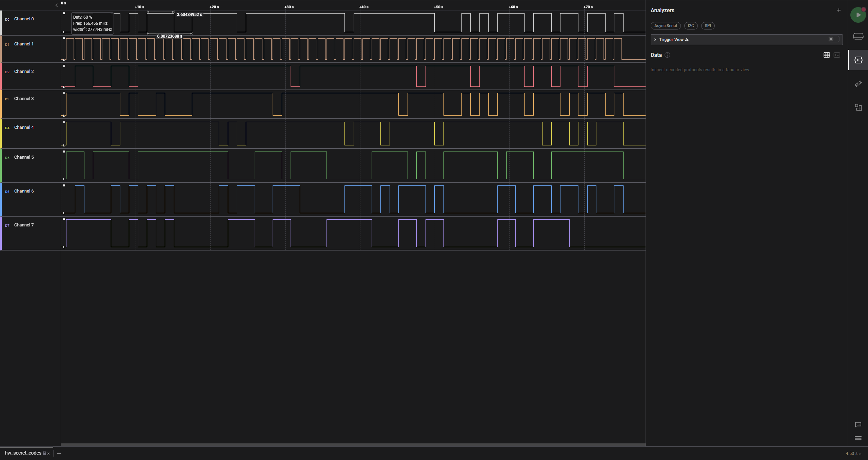
Task: Select the Channel 5 label
Action: (24, 157)
